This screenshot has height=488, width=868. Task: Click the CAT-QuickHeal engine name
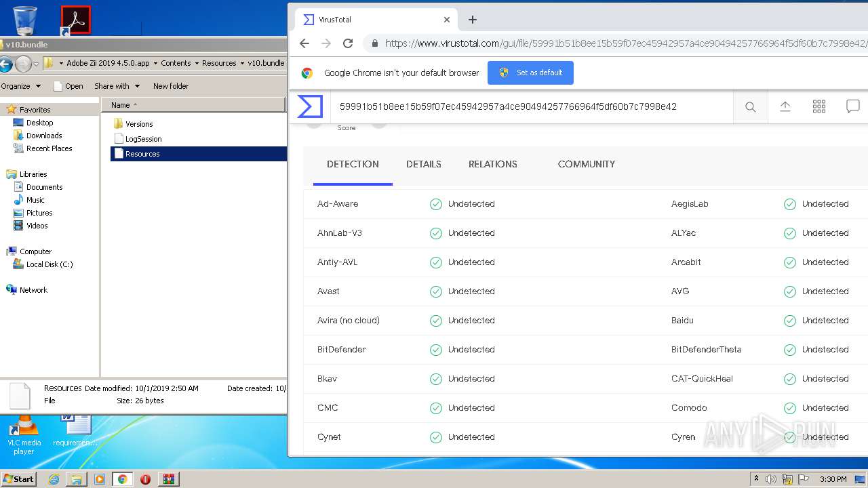coord(702,379)
